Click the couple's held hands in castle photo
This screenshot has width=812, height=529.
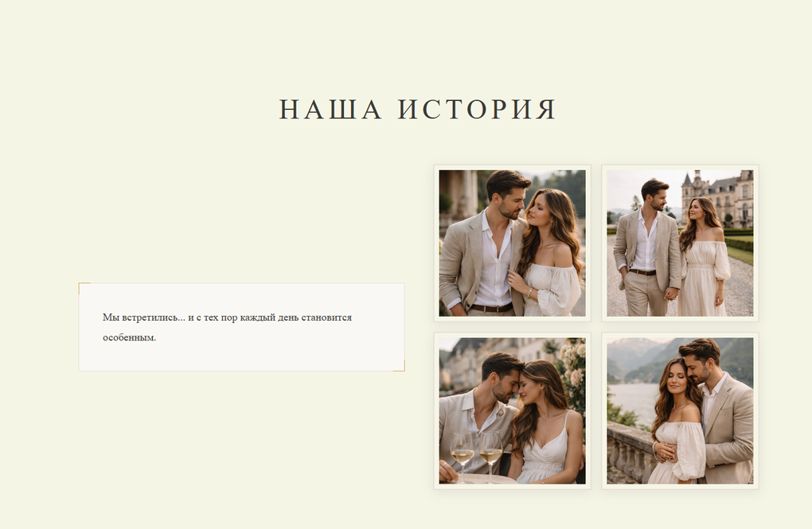[x=673, y=293]
